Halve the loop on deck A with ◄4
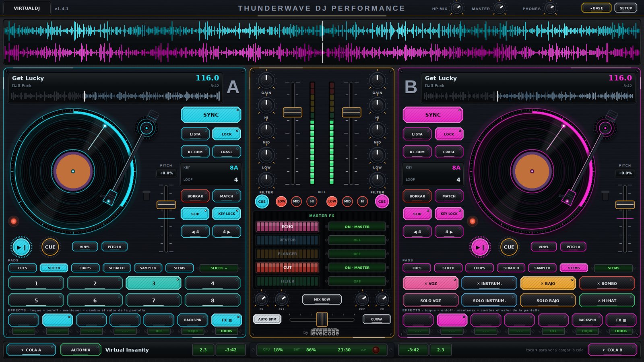Screen dimensions: 644x362 (x=195, y=232)
